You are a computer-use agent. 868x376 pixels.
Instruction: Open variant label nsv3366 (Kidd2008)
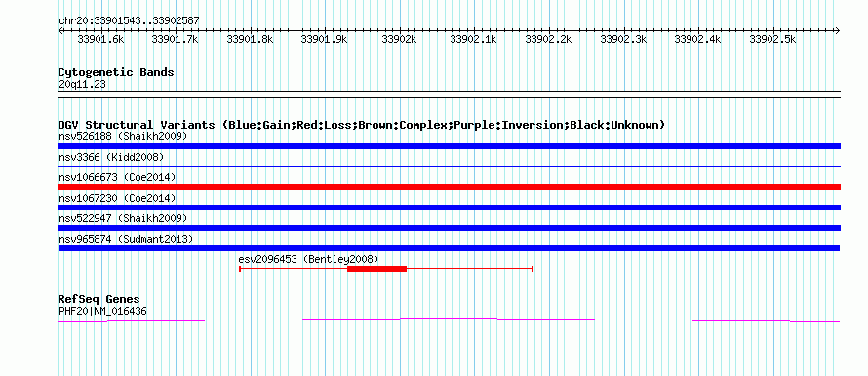pyautogui.click(x=111, y=158)
